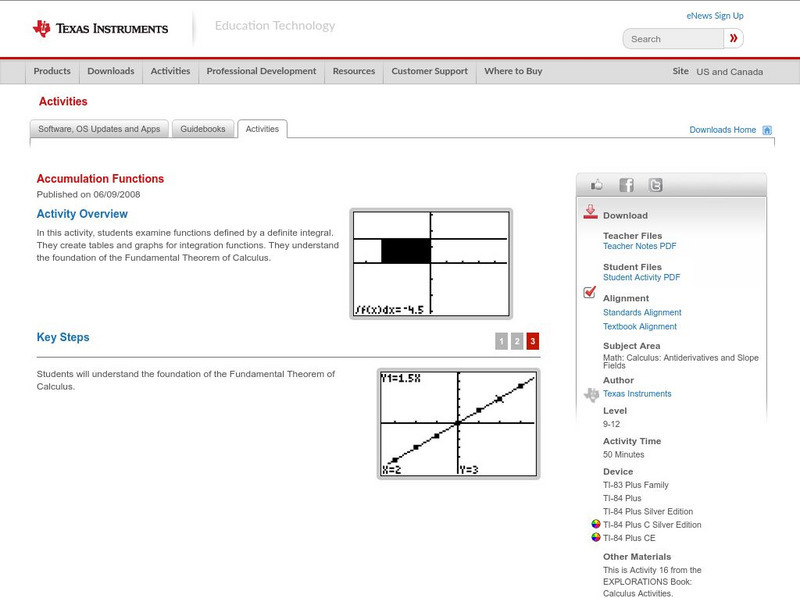Click the red Activities page heading
The height and width of the screenshot is (598, 800).
click(63, 102)
